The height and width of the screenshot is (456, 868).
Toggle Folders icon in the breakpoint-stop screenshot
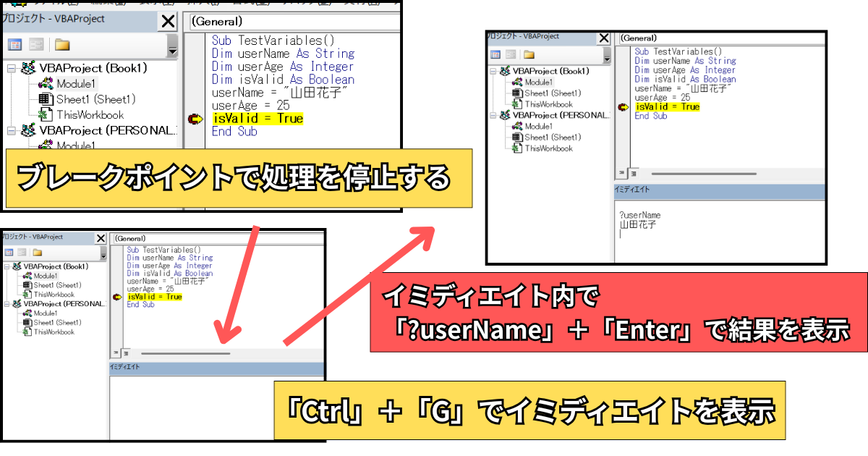(62, 45)
